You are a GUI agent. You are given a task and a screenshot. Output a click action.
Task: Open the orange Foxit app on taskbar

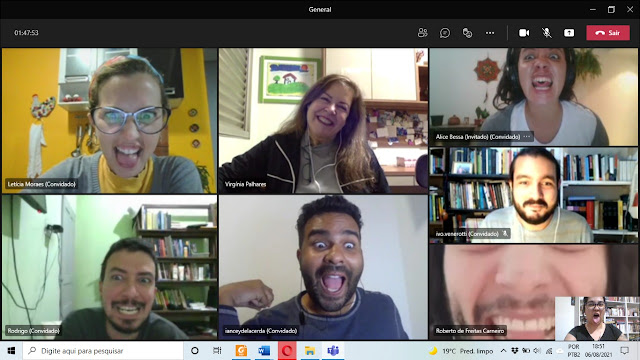(x=241, y=351)
